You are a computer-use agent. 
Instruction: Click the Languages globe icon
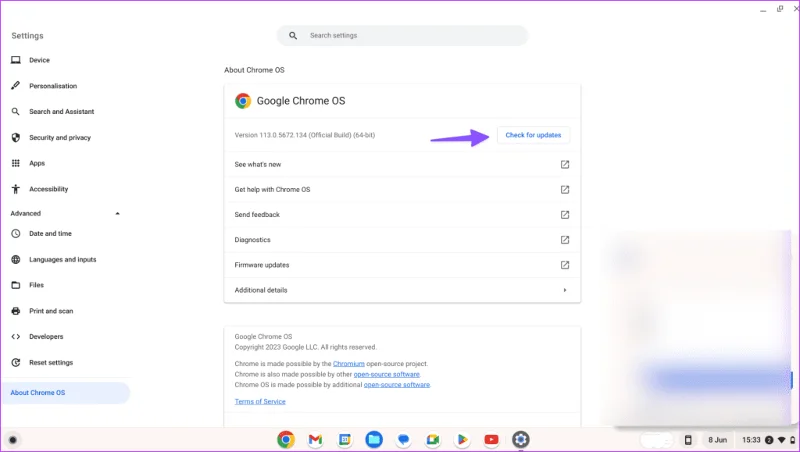[16, 259]
